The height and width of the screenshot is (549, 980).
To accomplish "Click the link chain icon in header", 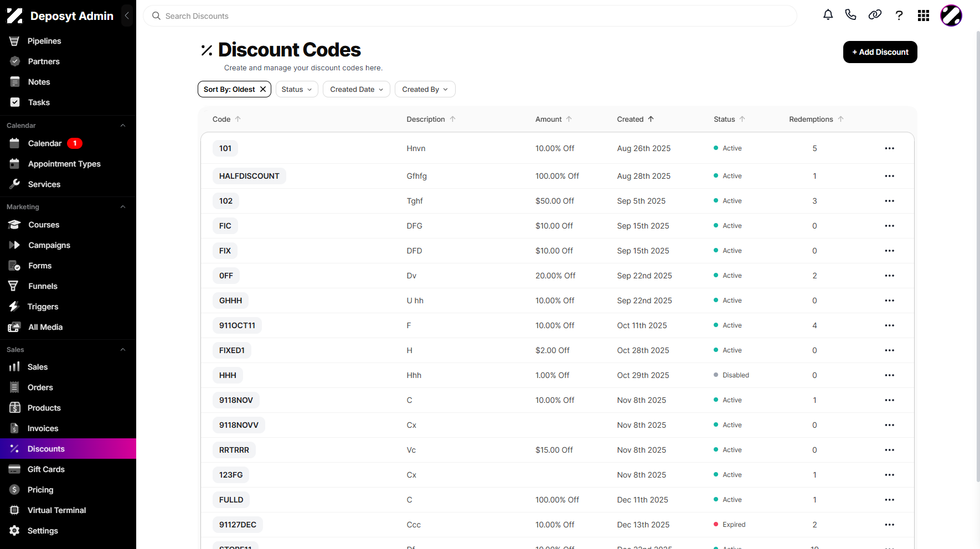I will (875, 15).
